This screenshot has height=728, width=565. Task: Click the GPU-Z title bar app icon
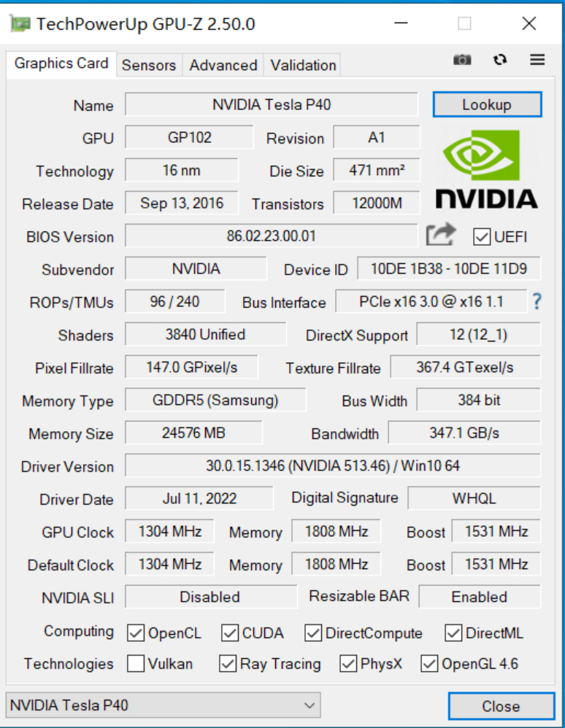point(20,24)
